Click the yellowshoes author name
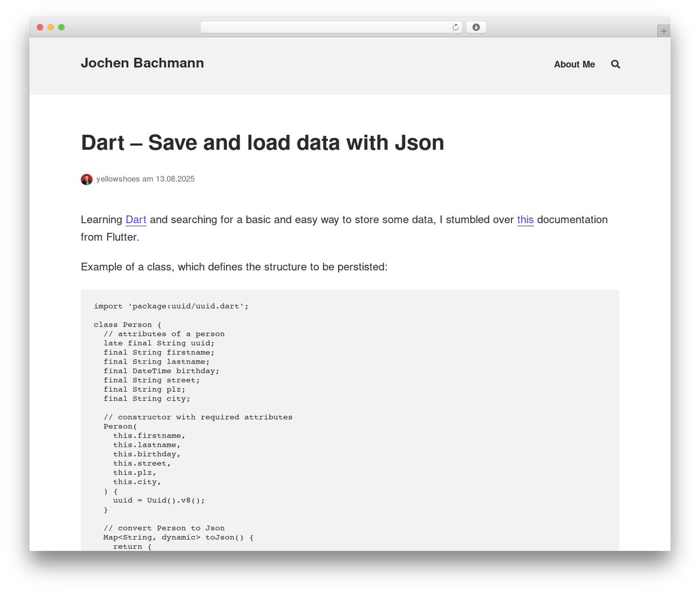The width and height of the screenshot is (700, 593). pos(118,179)
